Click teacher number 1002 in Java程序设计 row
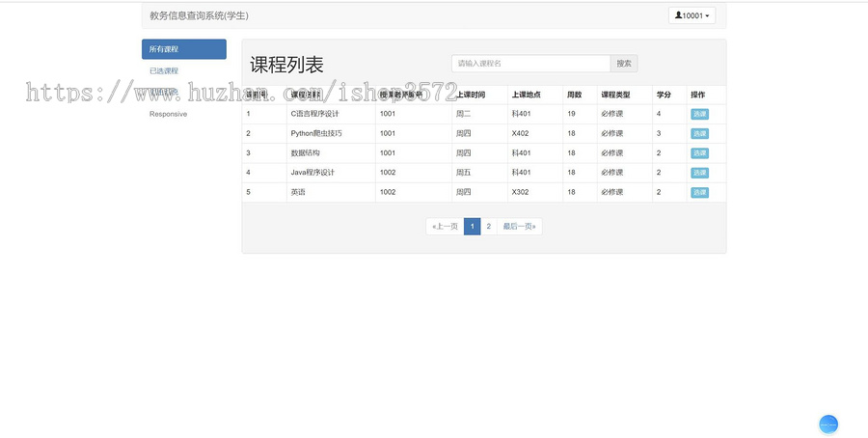The width and height of the screenshot is (868, 438). pyautogui.click(x=388, y=173)
